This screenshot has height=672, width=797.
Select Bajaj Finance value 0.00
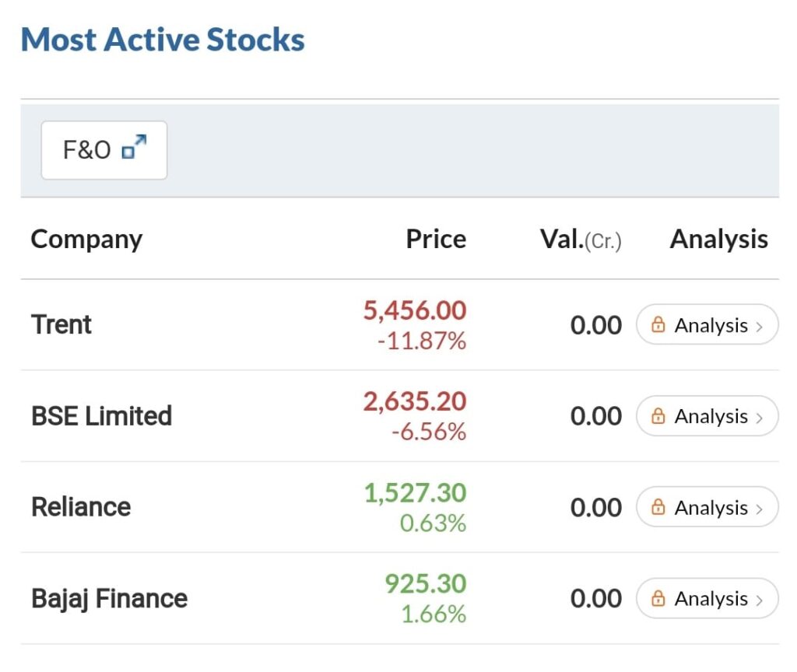(596, 599)
